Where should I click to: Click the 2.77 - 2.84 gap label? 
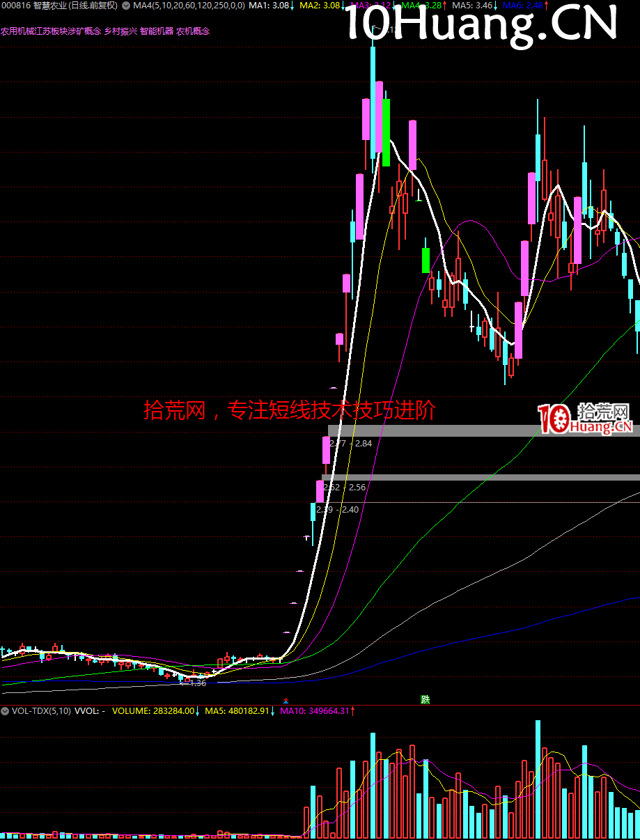pyautogui.click(x=350, y=444)
